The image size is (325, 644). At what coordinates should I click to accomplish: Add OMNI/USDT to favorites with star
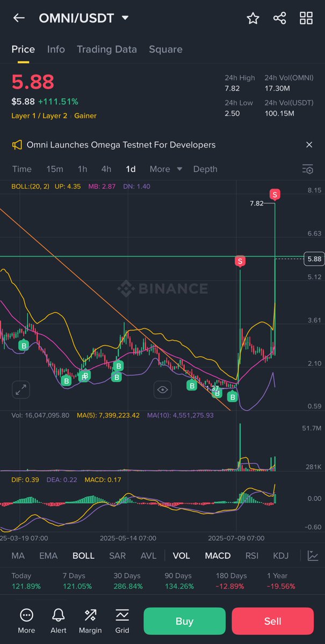[253, 18]
